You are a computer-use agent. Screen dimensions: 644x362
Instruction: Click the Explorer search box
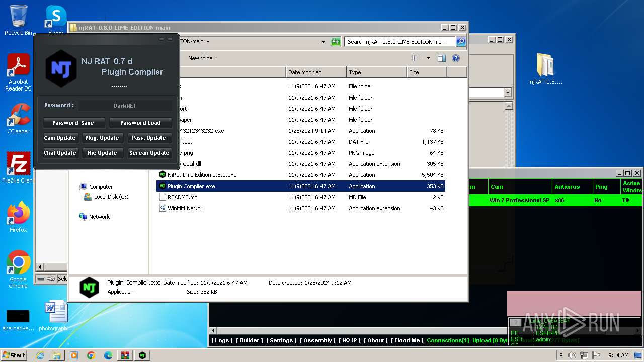click(x=400, y=42)
